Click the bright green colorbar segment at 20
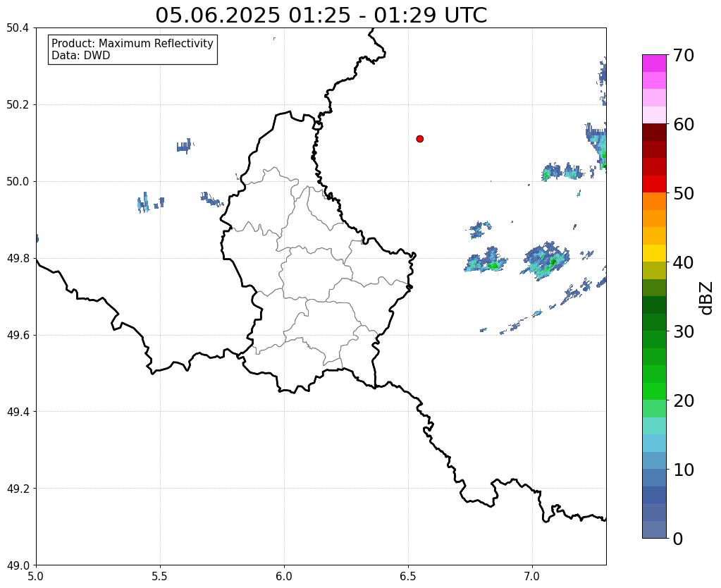Image resolution: width=721 pixels, height=588 pixels. point(654,391)
